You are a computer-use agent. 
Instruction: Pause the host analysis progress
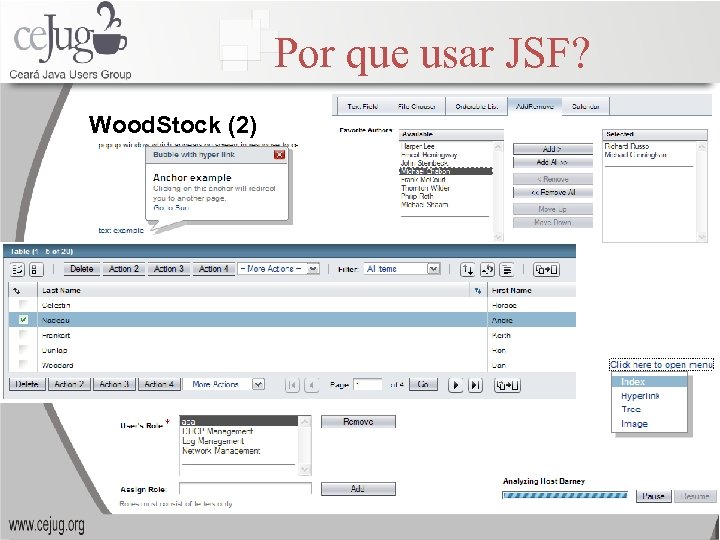tap(653, 496)
